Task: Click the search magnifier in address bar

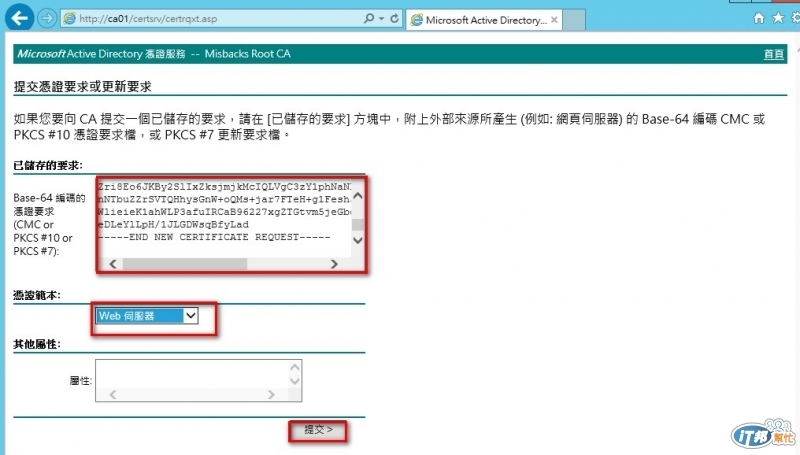Action: [x=368, y=19]
